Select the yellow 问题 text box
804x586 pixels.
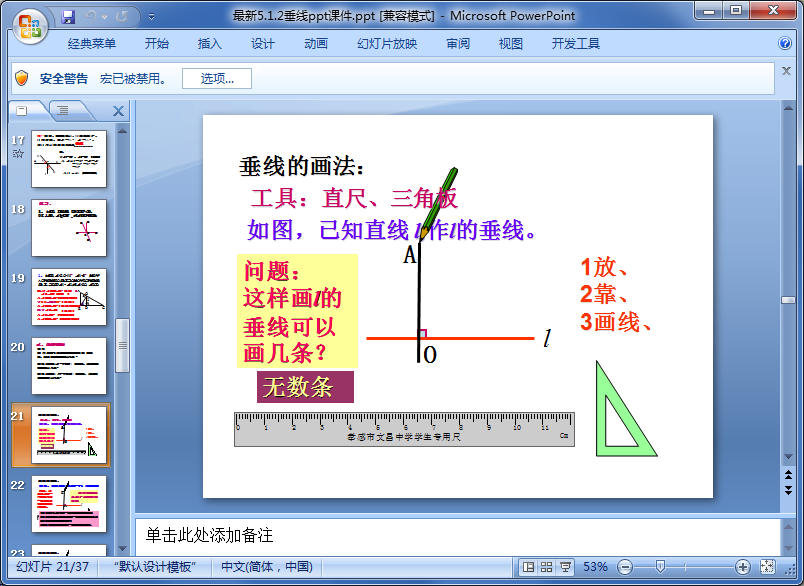[x=297, y=311]
